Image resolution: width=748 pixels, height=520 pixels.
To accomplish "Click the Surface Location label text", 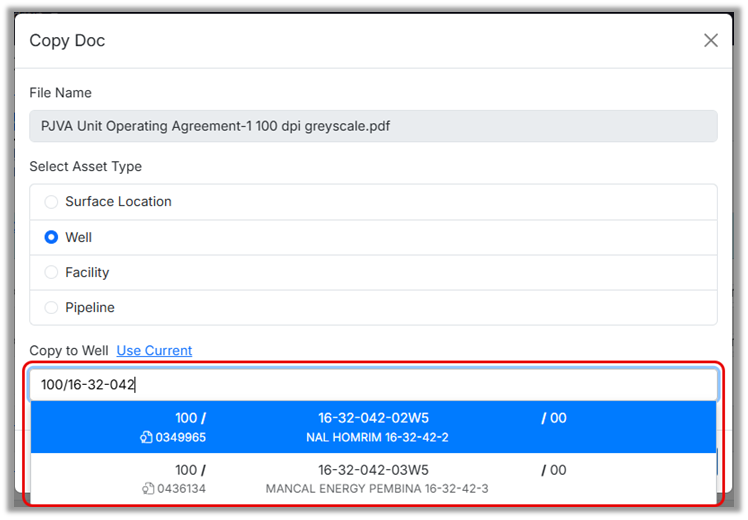I will coord(118,202).
